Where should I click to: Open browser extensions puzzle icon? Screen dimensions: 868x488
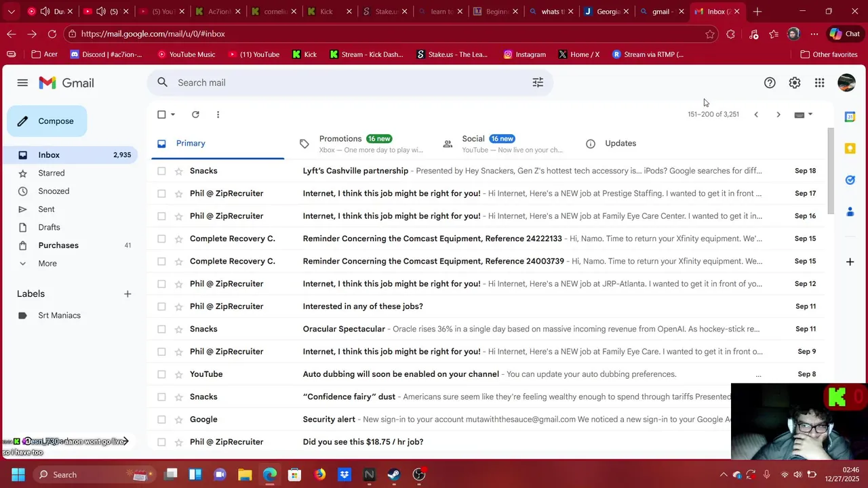pos(730,34)
